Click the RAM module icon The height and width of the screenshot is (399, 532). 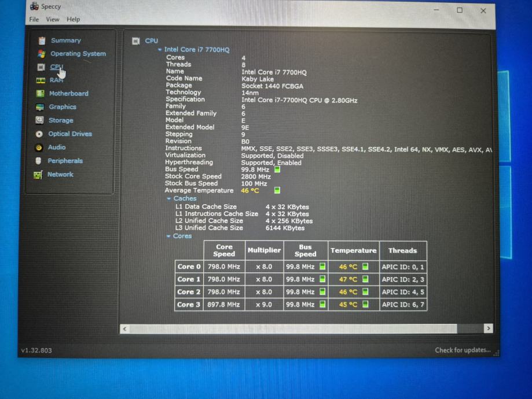(41, 80)
